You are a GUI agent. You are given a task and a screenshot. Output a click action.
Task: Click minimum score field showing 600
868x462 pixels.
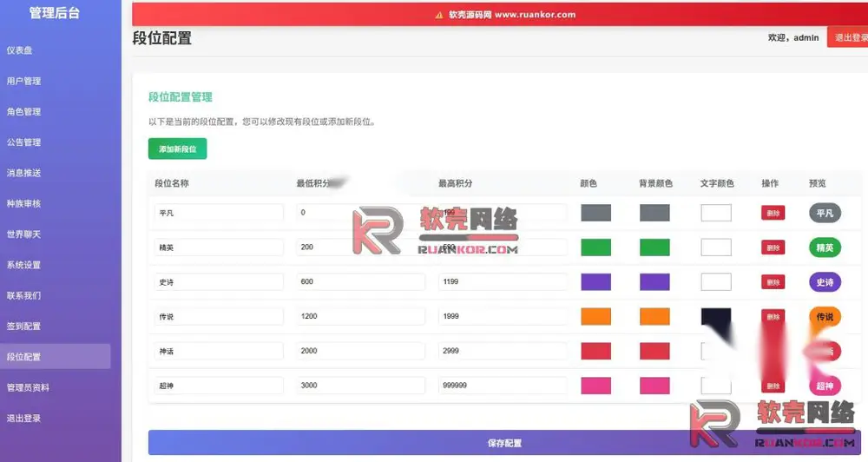point(360,282)
